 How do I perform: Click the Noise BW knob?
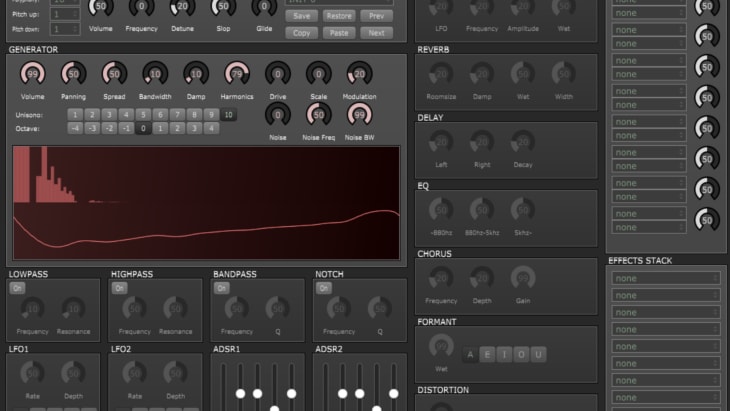tap(359, 115)
